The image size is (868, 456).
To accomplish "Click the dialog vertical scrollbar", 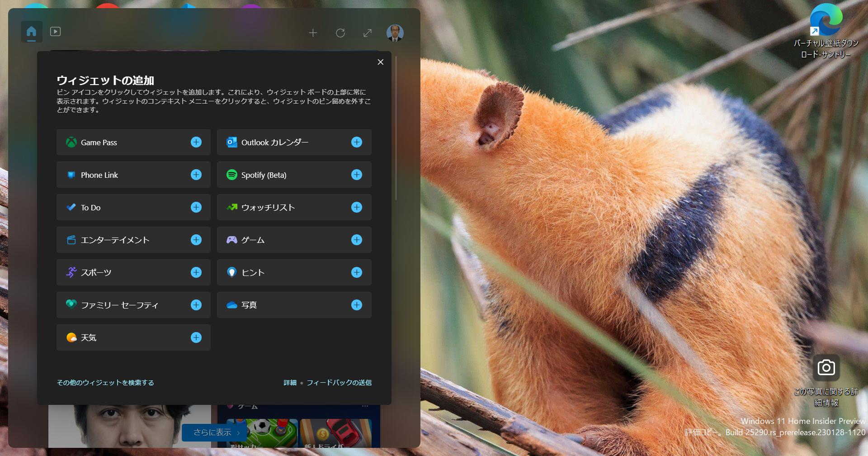I will coord(396,128).
